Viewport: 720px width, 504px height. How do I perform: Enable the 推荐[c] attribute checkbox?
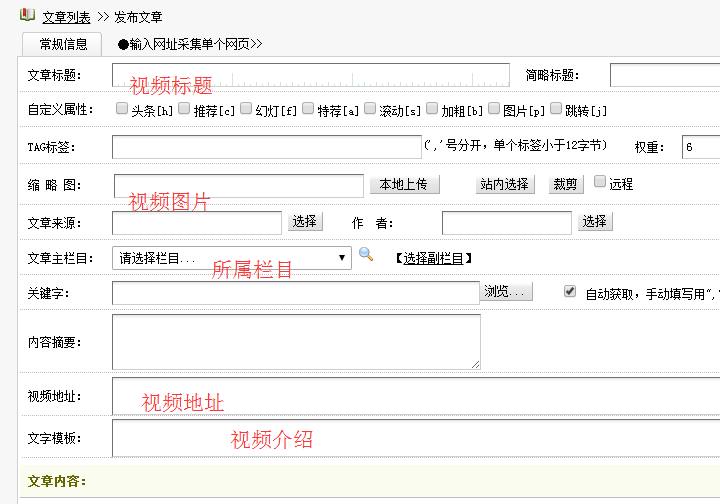184,108
